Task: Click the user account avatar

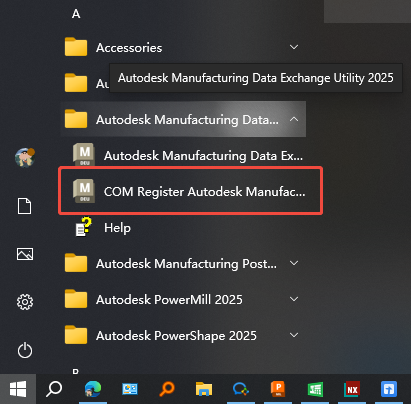Action: 25,157
